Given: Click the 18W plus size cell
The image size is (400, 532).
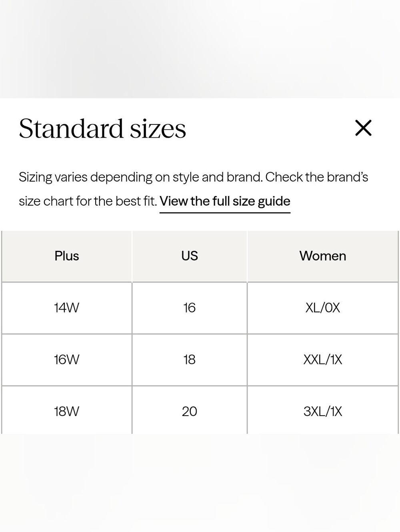Looking at the screenshot, I should click(67, 410).
